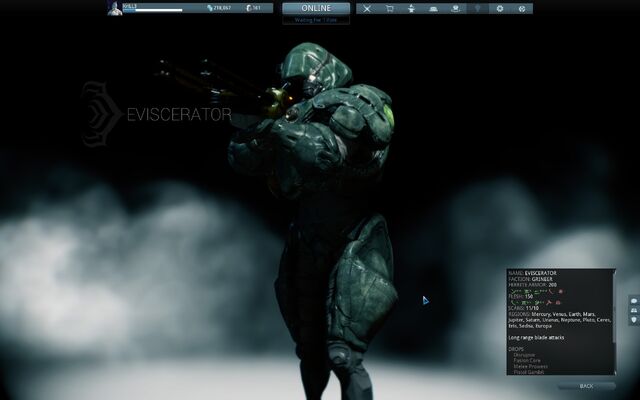
Task: Click the BACK button
Action: pos(587,386)
